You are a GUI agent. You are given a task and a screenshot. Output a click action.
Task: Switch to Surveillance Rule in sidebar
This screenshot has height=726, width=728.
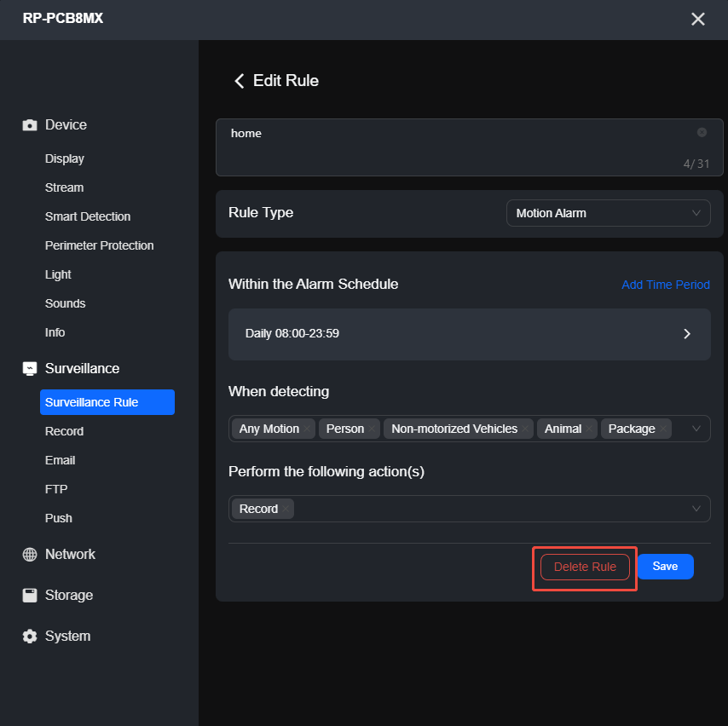click(107, 401)
